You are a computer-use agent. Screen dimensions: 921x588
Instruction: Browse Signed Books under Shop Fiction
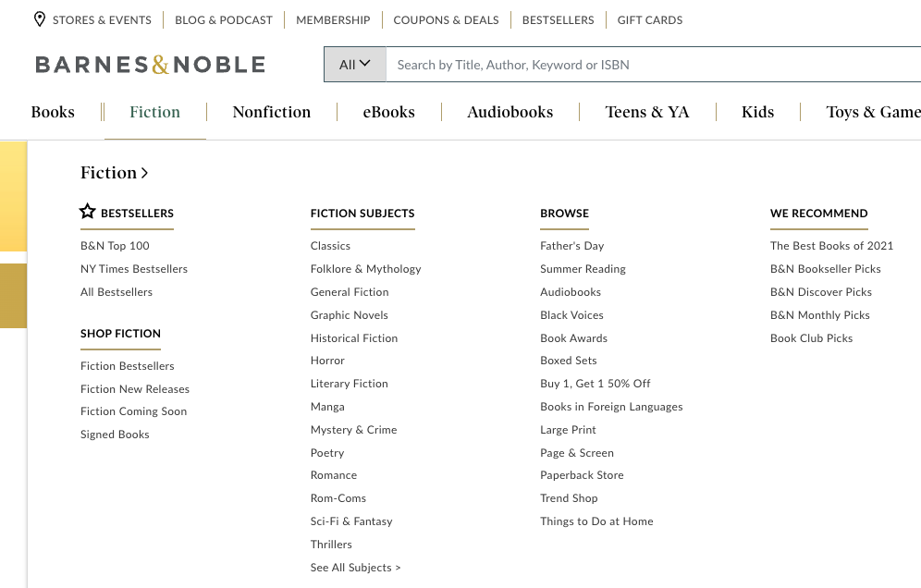coord(115,435)
